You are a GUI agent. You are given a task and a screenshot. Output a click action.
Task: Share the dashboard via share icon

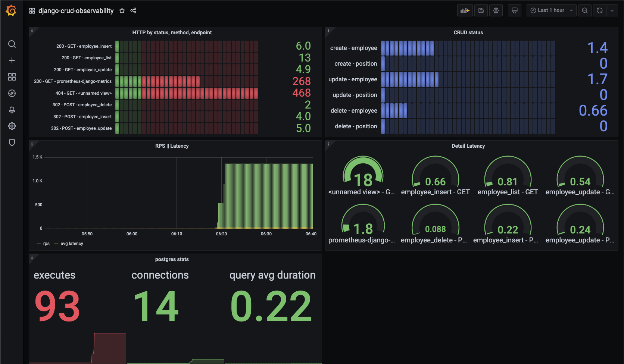[133, 10]
